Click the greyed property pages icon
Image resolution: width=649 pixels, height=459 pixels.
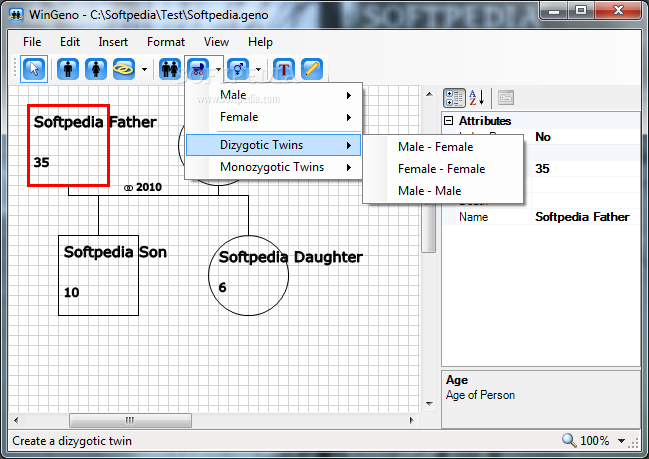506,98
